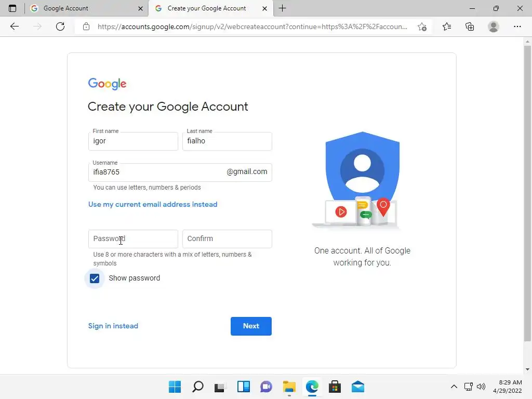
Task: Click 'You can use letters, numbers & periods'
Action: coord(147,187)
